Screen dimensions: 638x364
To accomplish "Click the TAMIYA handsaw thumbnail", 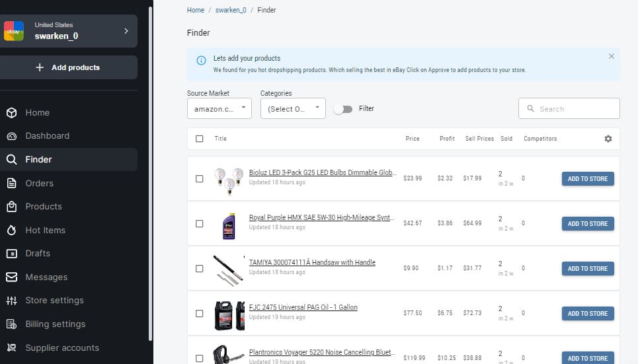I will [x=229, y=270].
